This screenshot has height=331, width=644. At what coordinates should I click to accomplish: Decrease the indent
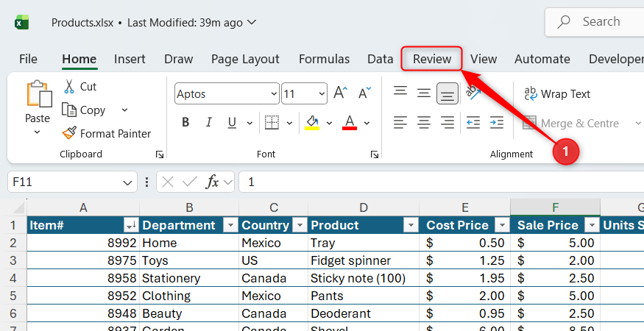click(473, 122)
